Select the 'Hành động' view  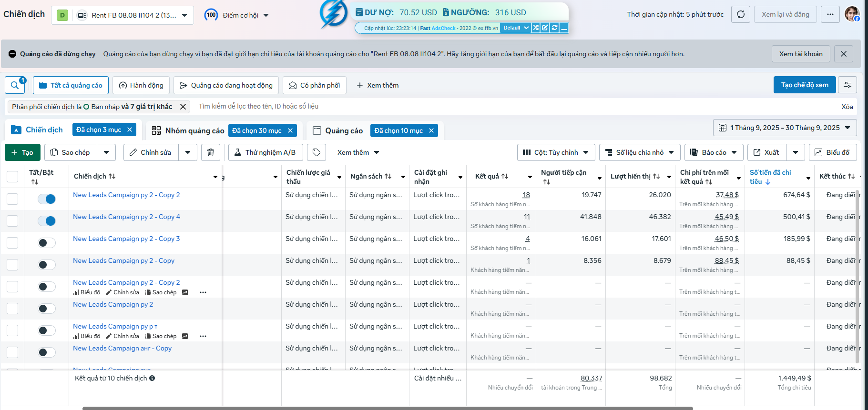click(141, 85)
